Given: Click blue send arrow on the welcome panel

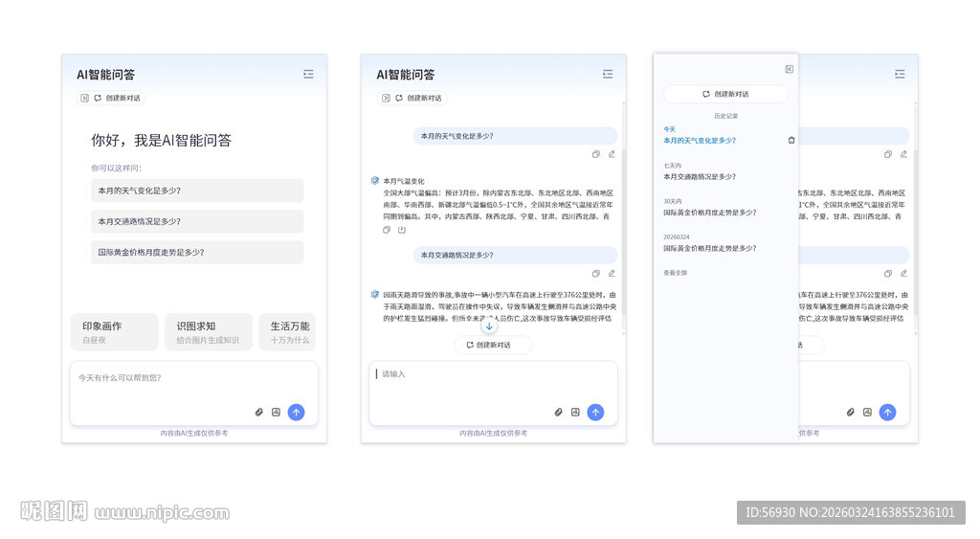Looking at the screenshot, I should pyautogui.click(x=297, y=413).
